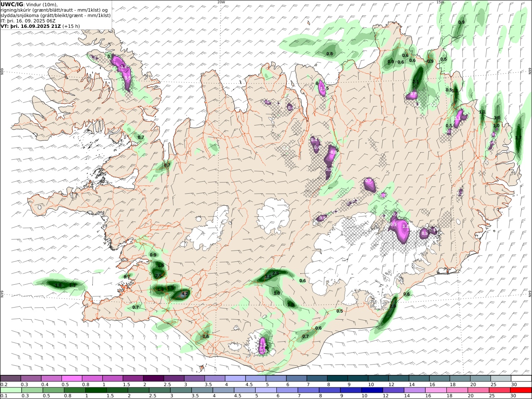The height and width of the screenshot is (399, 532).
Task: Click the '2.1' rain value in the northeast
Action: pyautogui.click(x=416, y=81)
